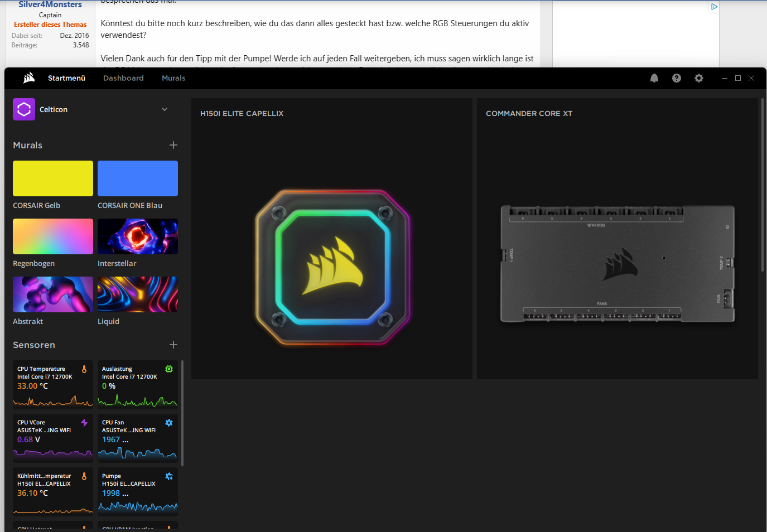
Task: Open the Pumpe speed sensor card
Action: [x=138, y=492]
